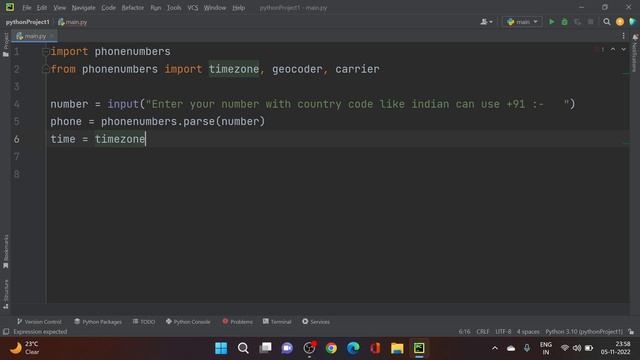Viewport: 640px width, 360px height.
Task: Click tool window quick access icon in status bar
Action: pos(6,332)
